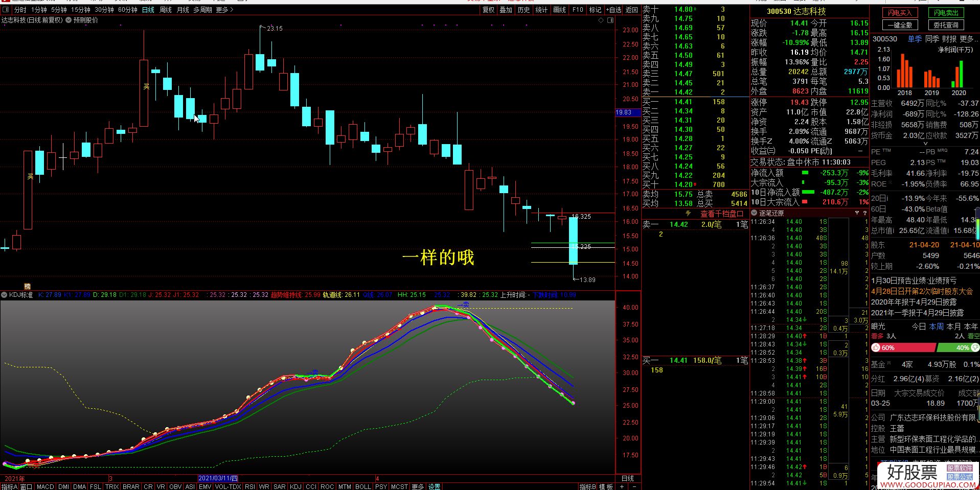Select the 1分钟 period
This screenshot has width=980, height=490.
39,10
